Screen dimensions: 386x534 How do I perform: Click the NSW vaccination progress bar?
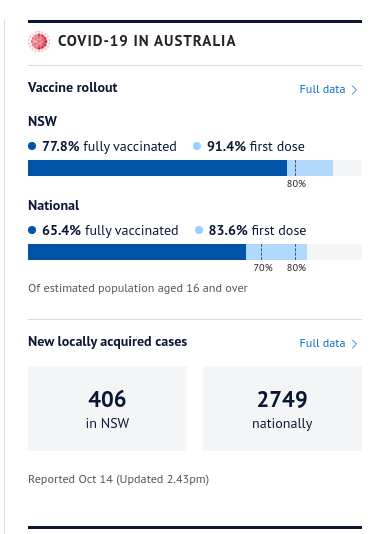click(x=195, y=168)
